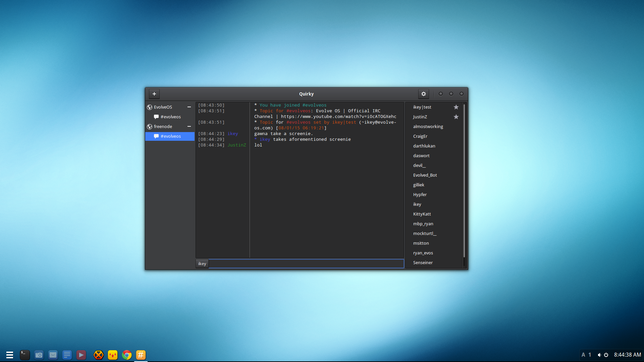Collapse the freenode server with its minus
Screen dimensions: 644x362
click(189, 127)
